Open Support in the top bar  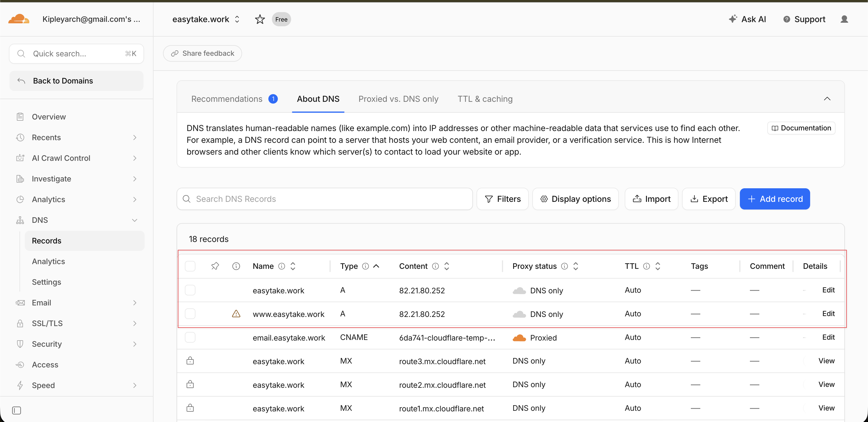click(804, 19)
